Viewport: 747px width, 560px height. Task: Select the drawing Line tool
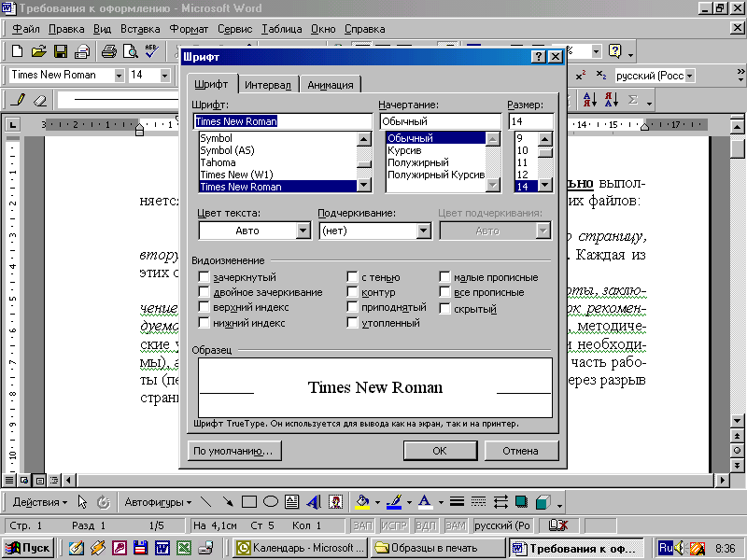[205, 502]
